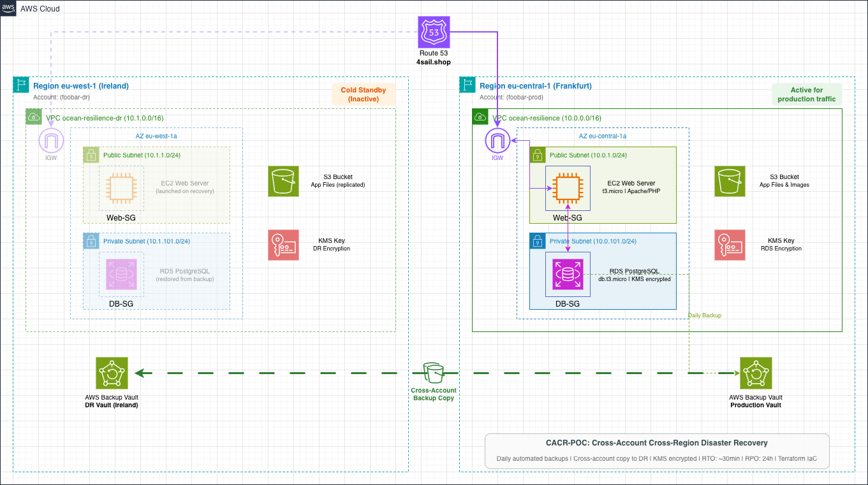Click the flag icon of Region eu-central-1 (Frankfurt)

[x=468, y=85]
